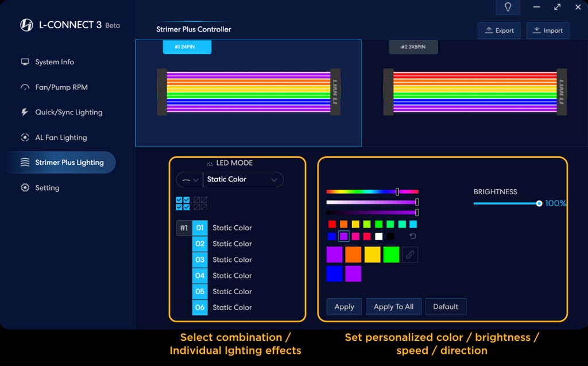Click the color link chain icon

[x=410, y=255]
